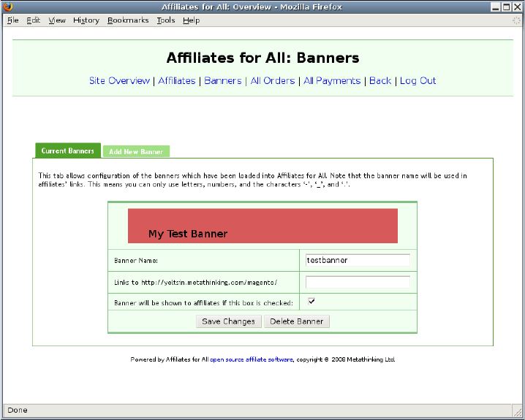Open the History menu
This screenshot has height=420, width=525.
point(86,20)
